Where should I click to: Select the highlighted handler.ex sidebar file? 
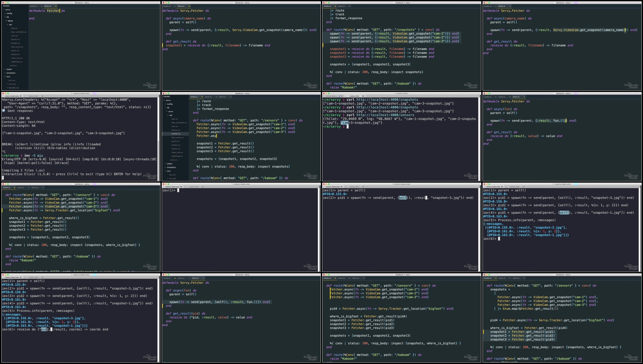point(176,134)
